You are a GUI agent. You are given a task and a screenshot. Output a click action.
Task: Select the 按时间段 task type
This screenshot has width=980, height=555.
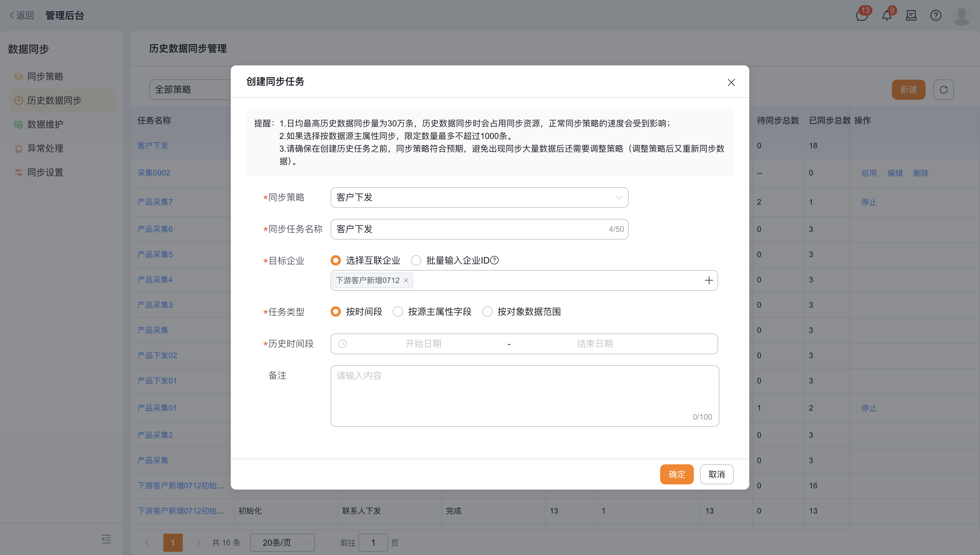click(335, 311)
